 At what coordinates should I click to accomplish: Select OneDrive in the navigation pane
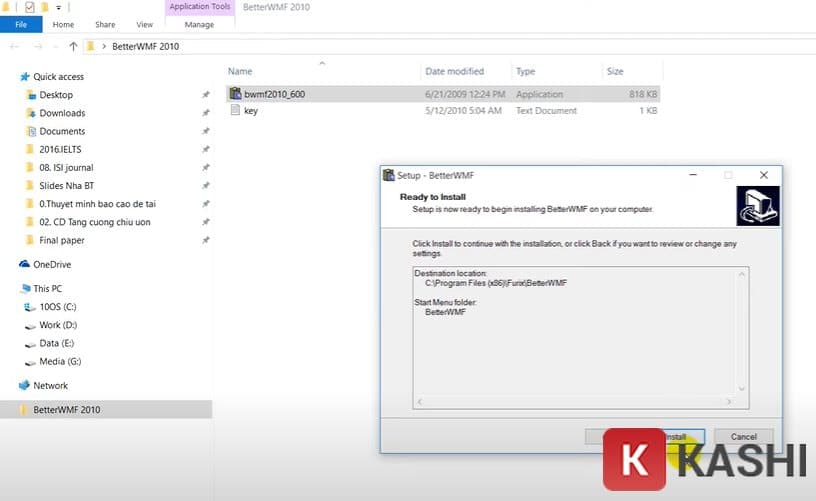52,264
